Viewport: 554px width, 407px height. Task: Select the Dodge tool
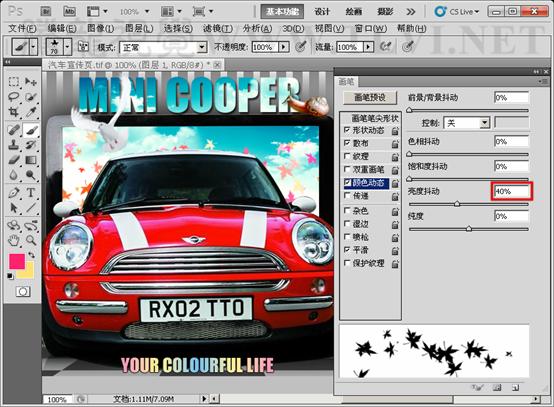click(x=31, y=175)
